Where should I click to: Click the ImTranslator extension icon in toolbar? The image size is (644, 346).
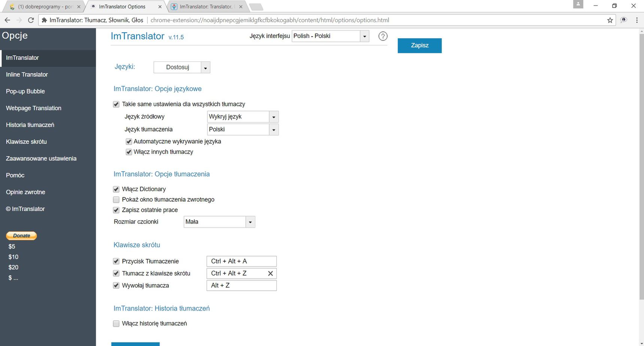(x=624, y=20)
